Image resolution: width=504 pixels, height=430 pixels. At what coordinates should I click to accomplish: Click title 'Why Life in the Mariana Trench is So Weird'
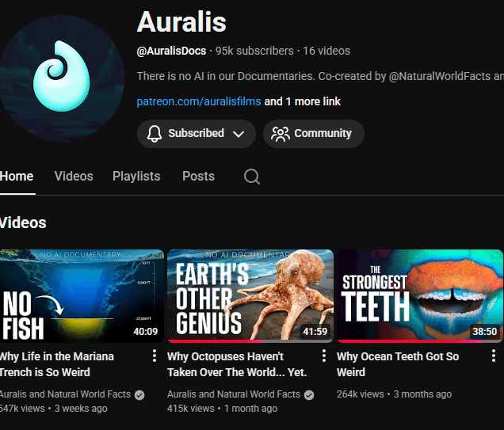click(57, 364)
